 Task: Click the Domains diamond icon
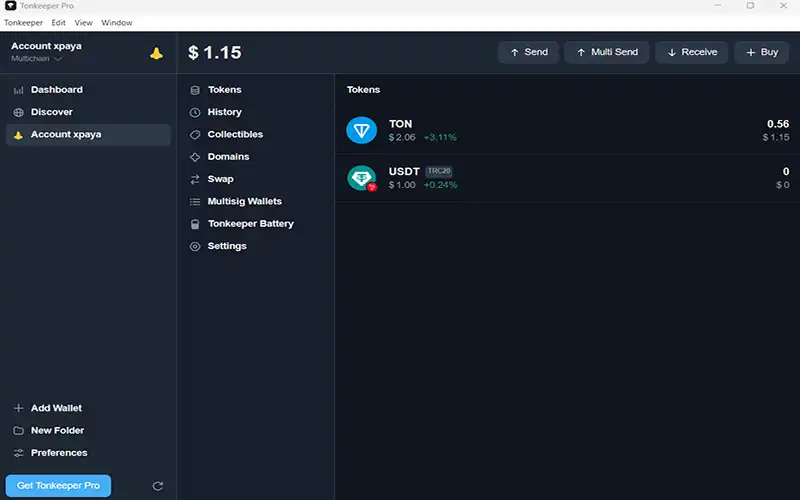click(x=195, y=157)
